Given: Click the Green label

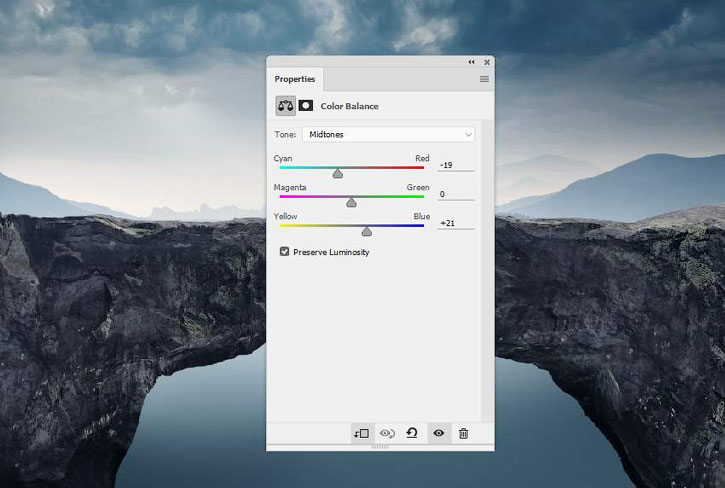Looking at the screenshot, I should (x=418, y=187).
